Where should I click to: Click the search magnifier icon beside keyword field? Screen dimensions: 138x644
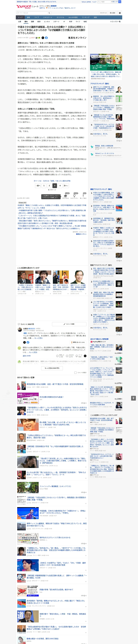point(49,13)
